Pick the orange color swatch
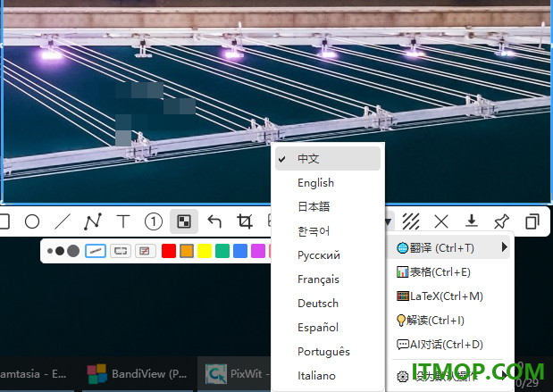553x392 pixels. tap(187, 251)
